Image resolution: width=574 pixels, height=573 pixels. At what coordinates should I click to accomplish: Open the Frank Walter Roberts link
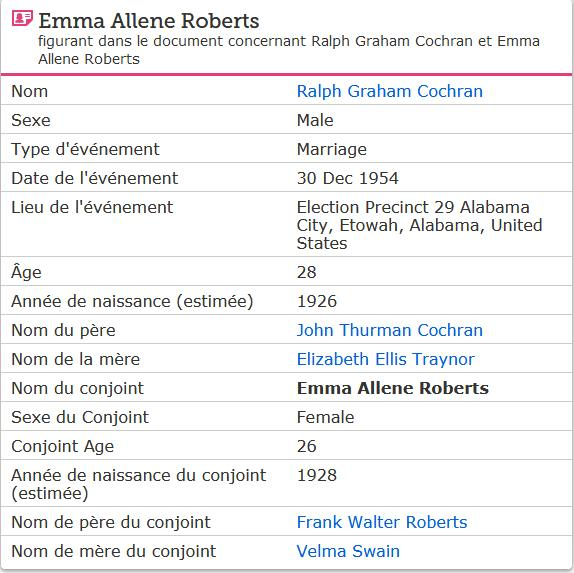point(382,522)
